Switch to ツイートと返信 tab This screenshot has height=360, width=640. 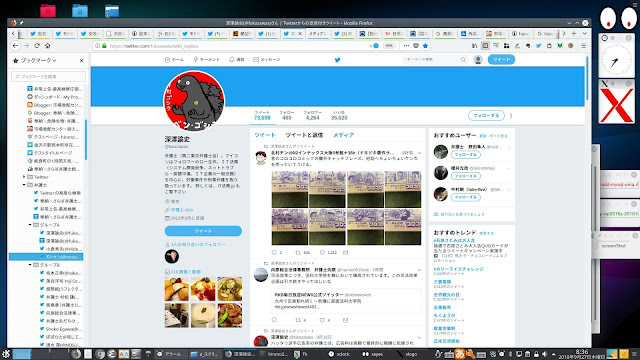click(304, 135)
